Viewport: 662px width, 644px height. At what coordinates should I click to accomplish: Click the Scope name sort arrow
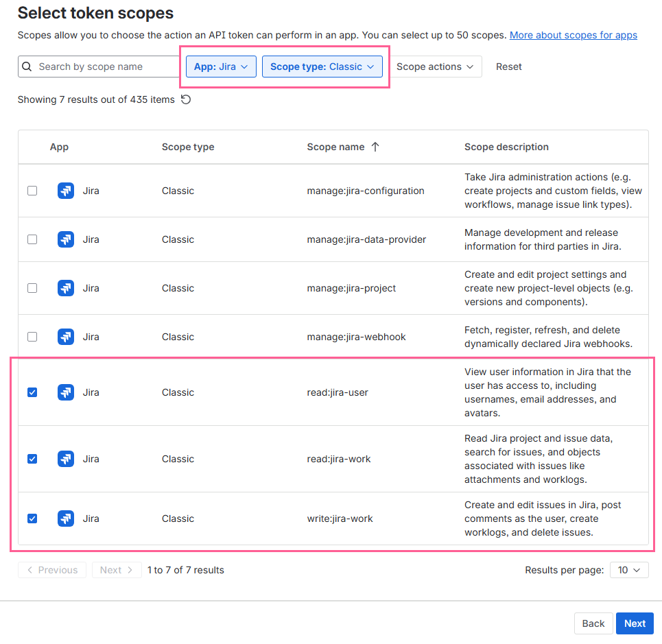pos(375,147)
